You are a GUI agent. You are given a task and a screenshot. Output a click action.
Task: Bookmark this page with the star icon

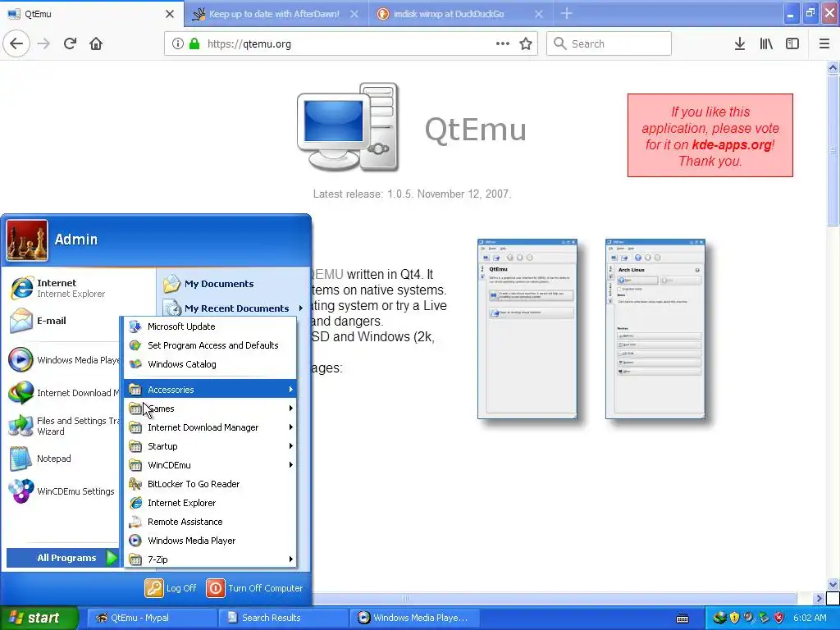click(526, 44)
